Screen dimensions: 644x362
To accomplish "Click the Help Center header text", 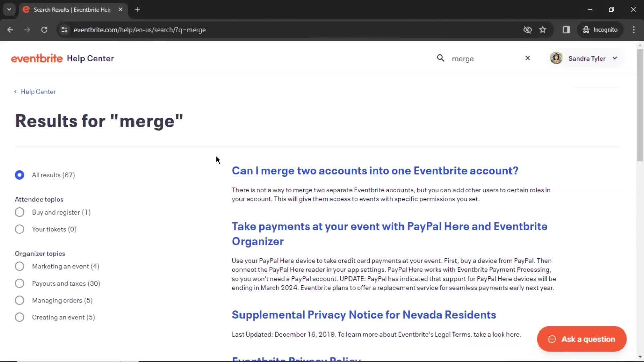I will pyautogui.click(x=90, y=58).
